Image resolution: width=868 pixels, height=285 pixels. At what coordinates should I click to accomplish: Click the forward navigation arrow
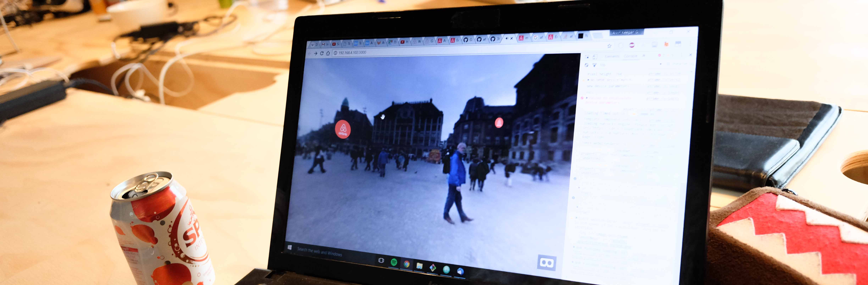pos(316,53)
